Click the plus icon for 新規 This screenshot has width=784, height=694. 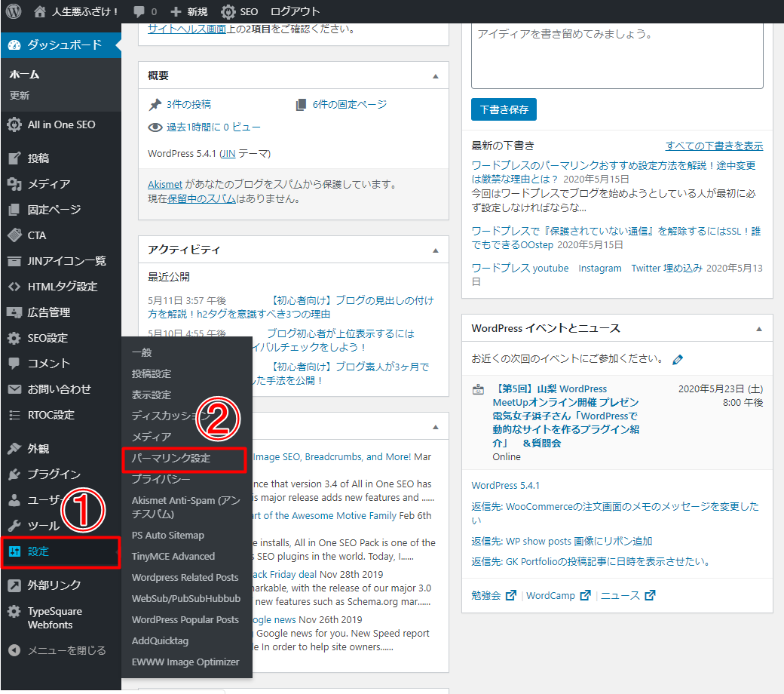pyautogui.click(x=176, y=11)
